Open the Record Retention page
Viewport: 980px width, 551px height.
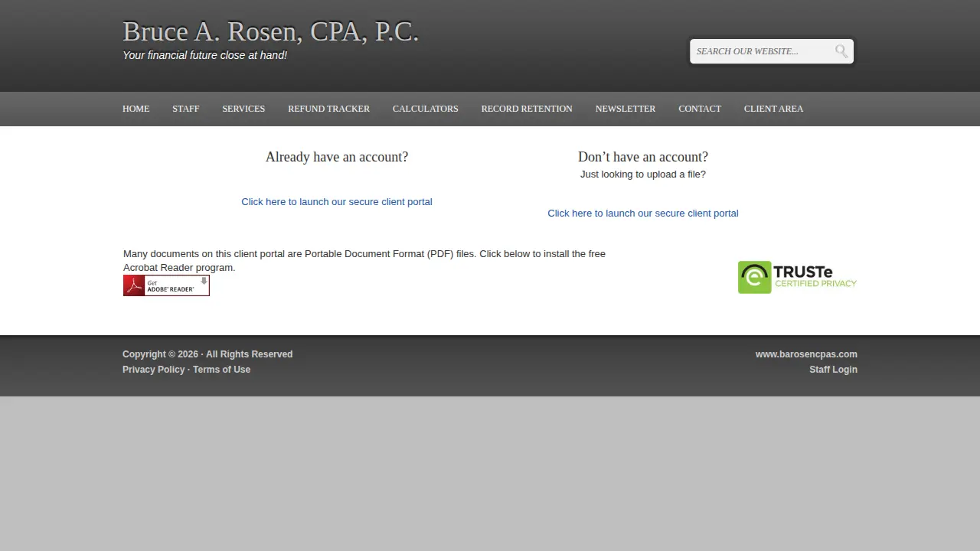tap(527, 109)
